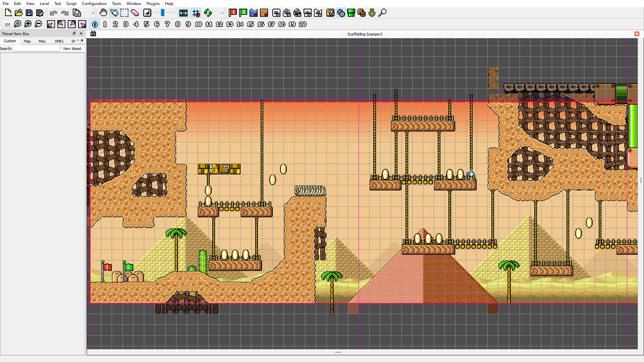Toggle the level window lock icon
The image size is (644, 362).
point(93,33)
